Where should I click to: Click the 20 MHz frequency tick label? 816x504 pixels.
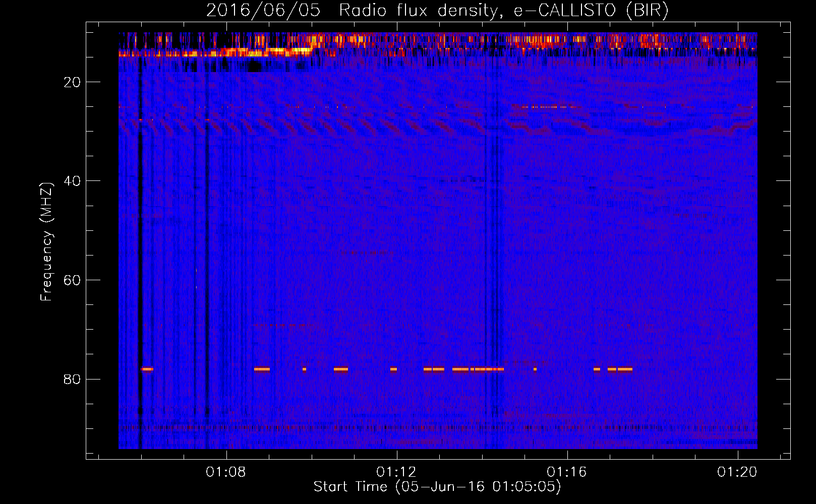[72, 82]
